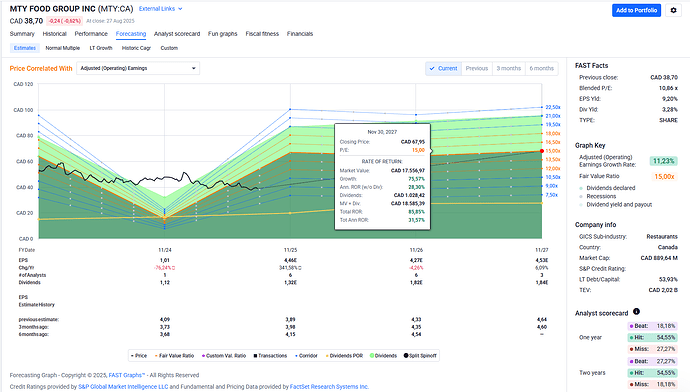Toggle the green Dividends legend item
Screen dimensions: 690x392
point(383,355)
